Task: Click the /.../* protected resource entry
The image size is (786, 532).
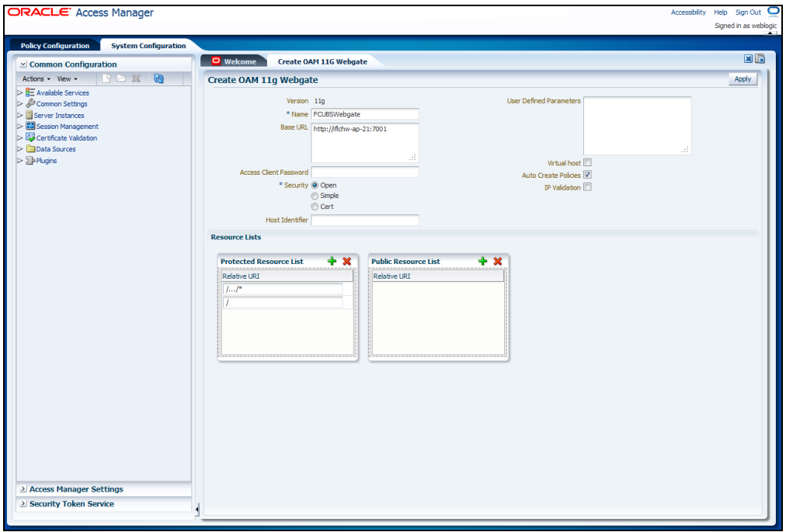Action: pos(283,289)
